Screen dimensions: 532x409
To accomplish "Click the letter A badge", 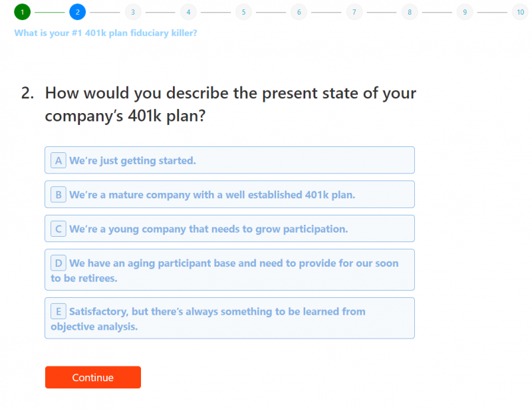I will click(59, 160).
